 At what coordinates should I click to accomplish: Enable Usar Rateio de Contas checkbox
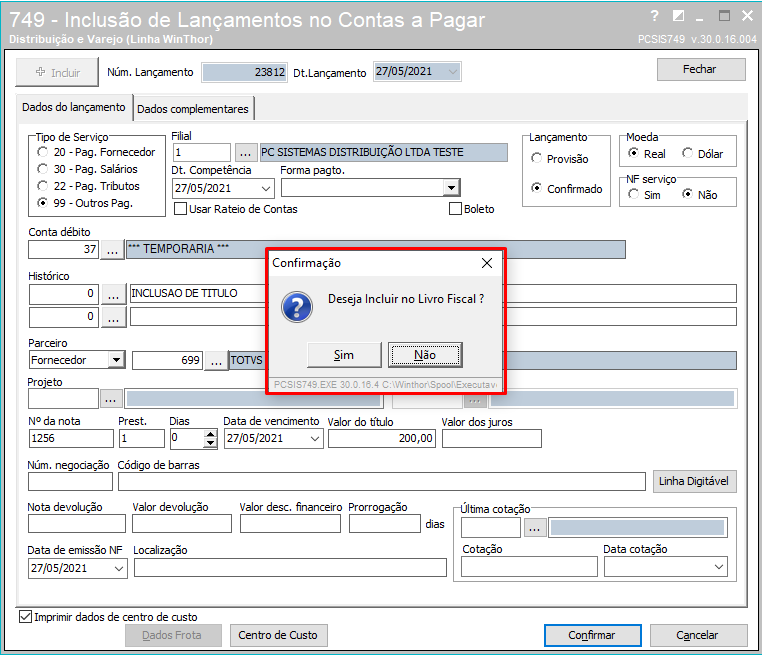coord(180,209)
